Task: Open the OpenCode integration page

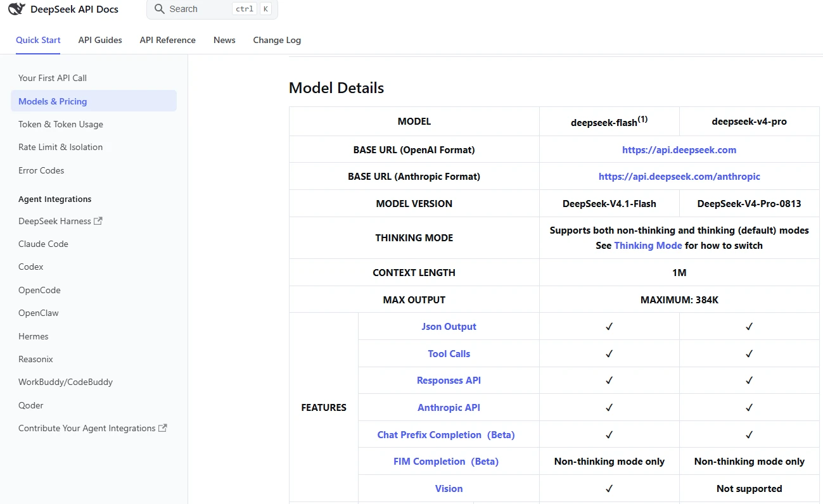Action: pos(39,290)
